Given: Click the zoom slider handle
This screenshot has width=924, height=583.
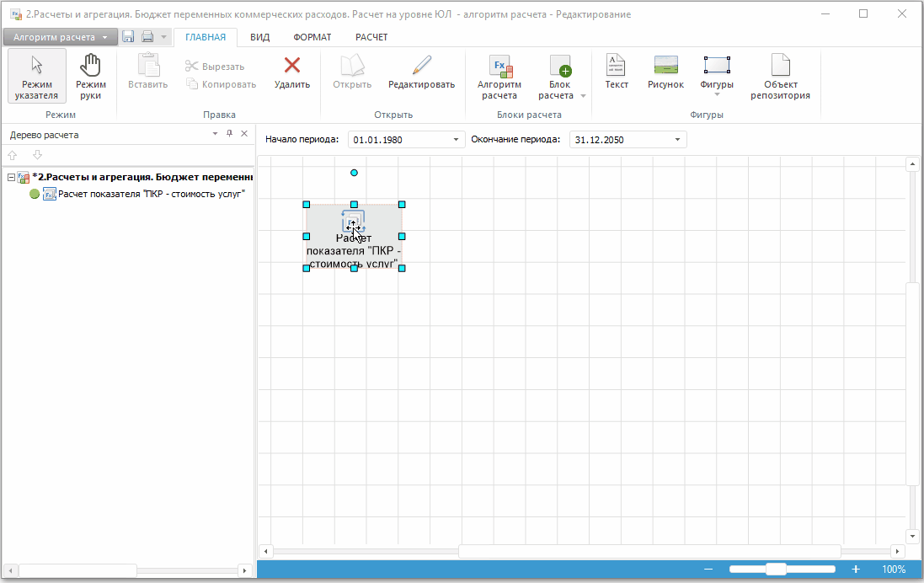Looking at the screenshot, I should 776,570.
